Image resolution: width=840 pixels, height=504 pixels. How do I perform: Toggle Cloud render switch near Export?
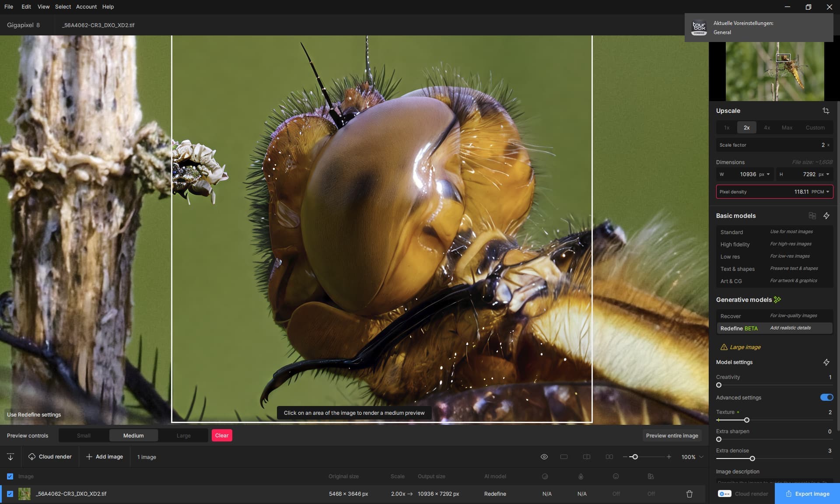tap(724, 493)
